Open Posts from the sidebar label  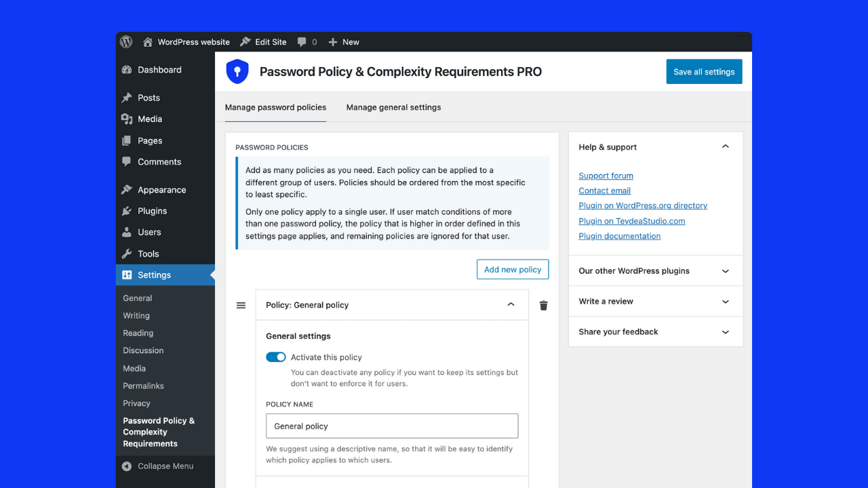(x=149, y=98)
